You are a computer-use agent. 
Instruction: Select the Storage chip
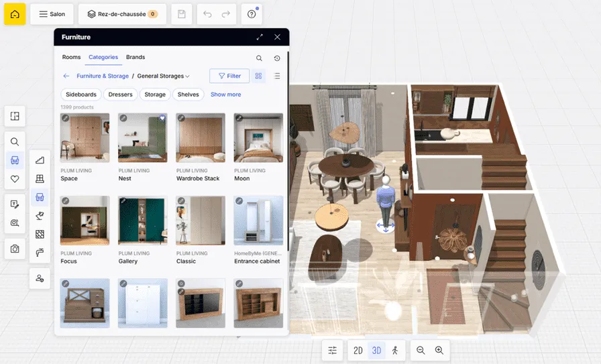click(x=155, y=95)
